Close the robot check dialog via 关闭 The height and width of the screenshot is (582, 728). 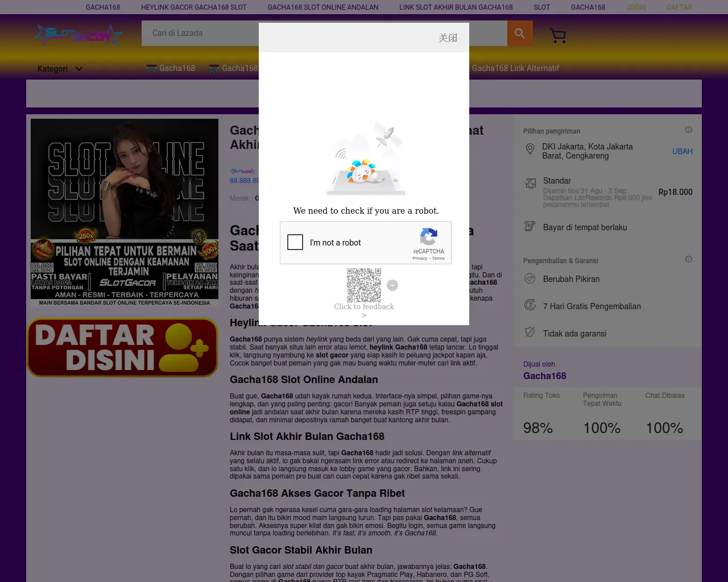click(448, 38)
